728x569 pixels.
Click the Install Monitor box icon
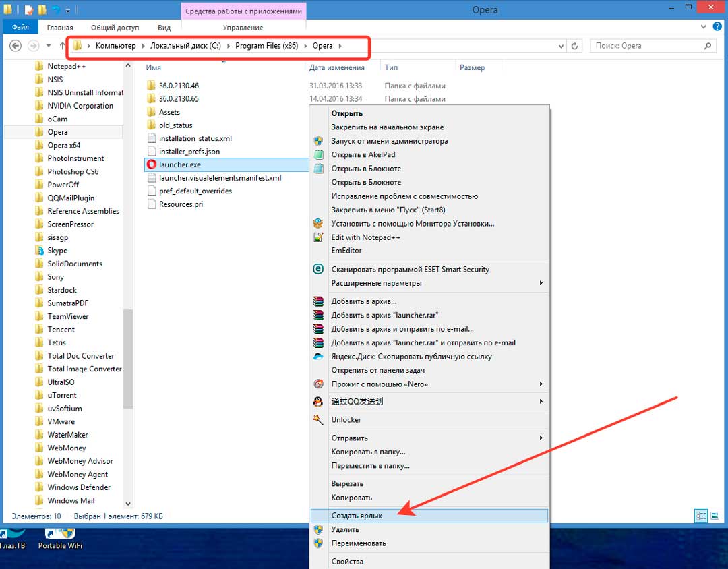coord(318,223)
